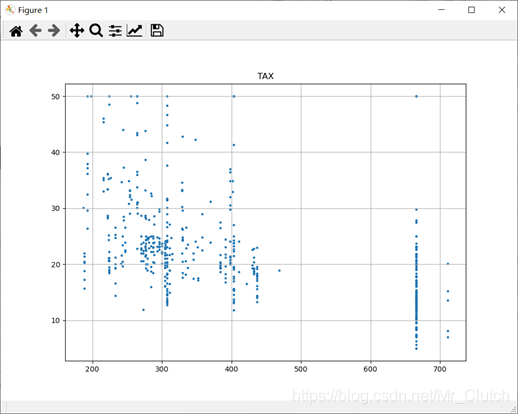Click the x-axis tick label 200
This screenshot has width=518, height=414.
92,369
